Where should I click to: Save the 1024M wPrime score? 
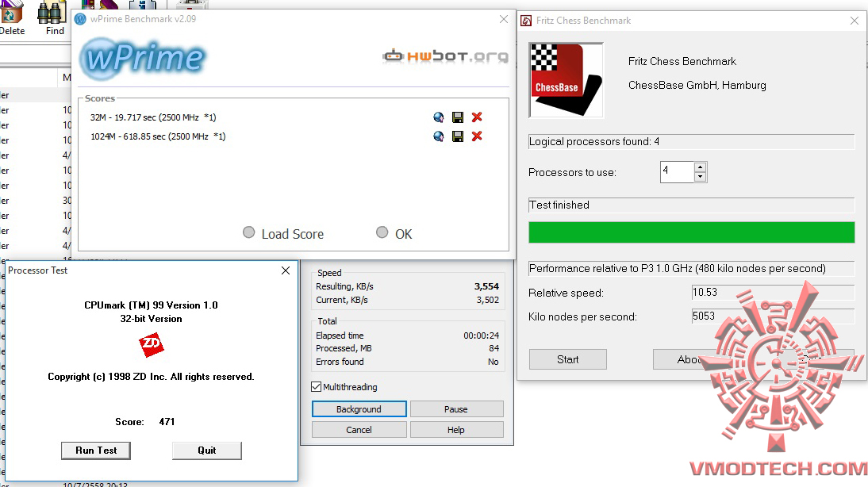coord(458,136)
